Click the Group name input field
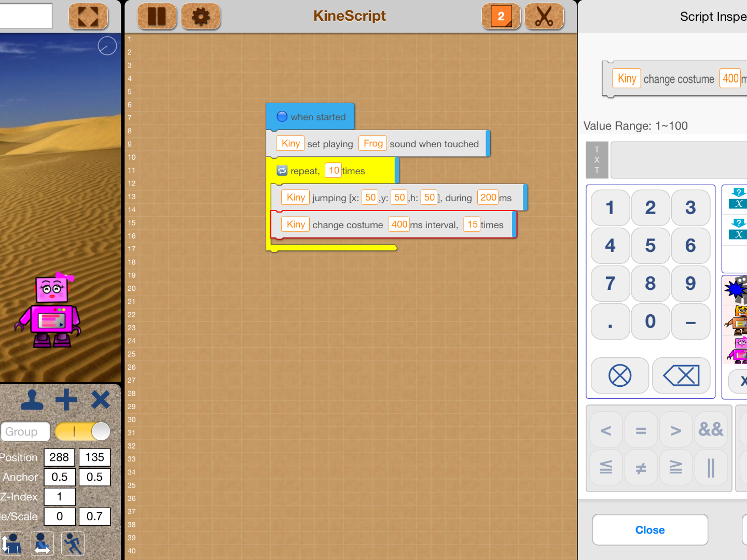This screenshot has width=747, height=560. pyautogui.click(x=25, y=431)
